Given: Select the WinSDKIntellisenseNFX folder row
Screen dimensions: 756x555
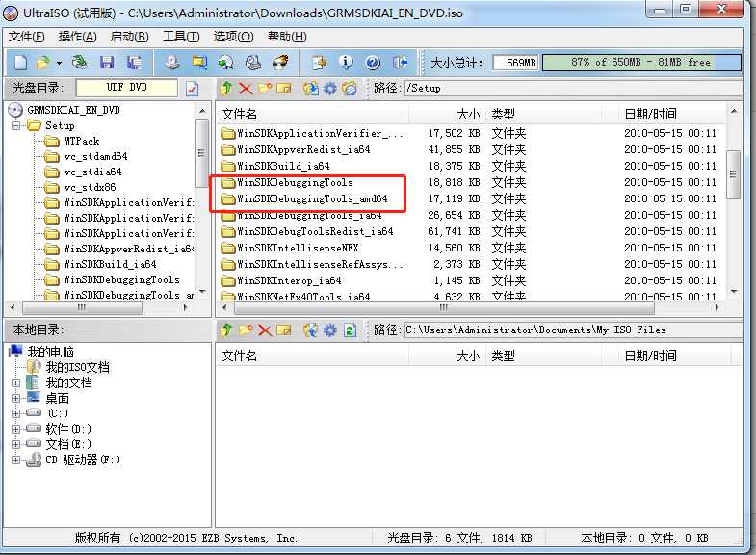Looking at the screenshot, I should pos(468,248).
